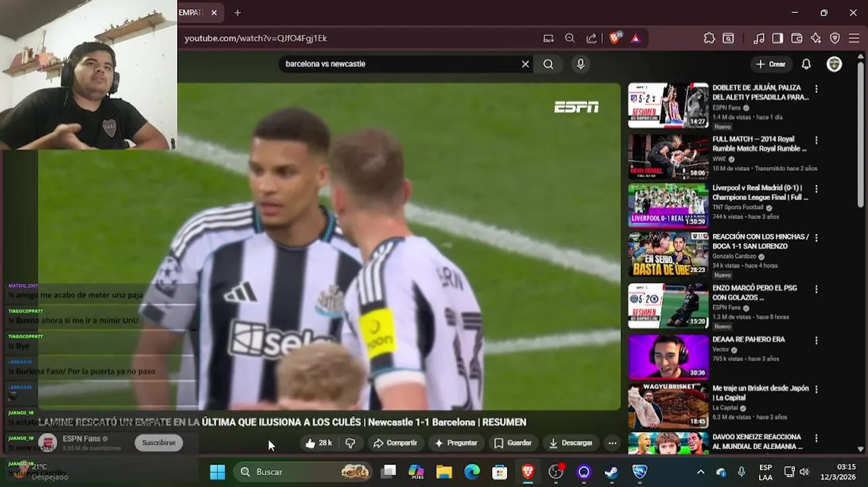Image resolution: width=868 pixels, height=487 pixels.
Task: Open options for Brisket desde Japón video
Action: coord(816,389)
